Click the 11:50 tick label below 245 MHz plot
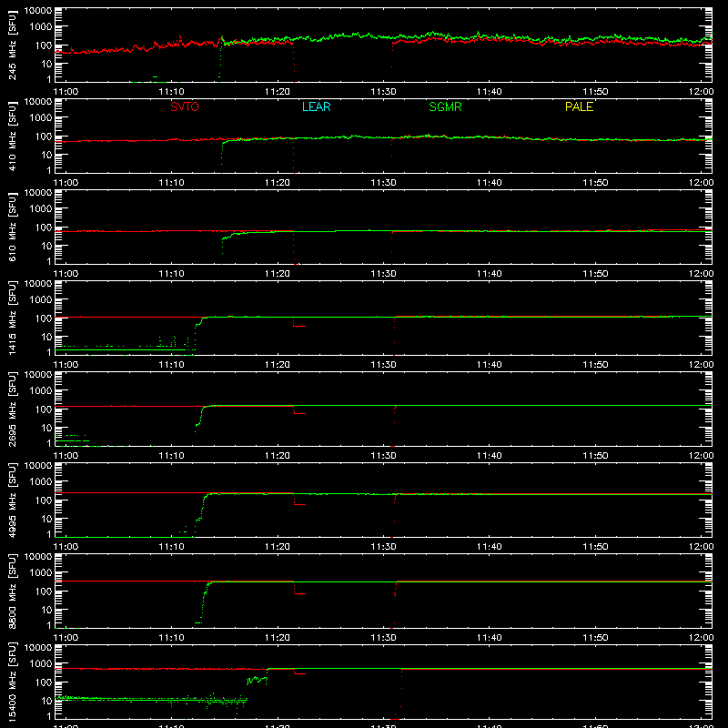 click(x=595, y=92)
